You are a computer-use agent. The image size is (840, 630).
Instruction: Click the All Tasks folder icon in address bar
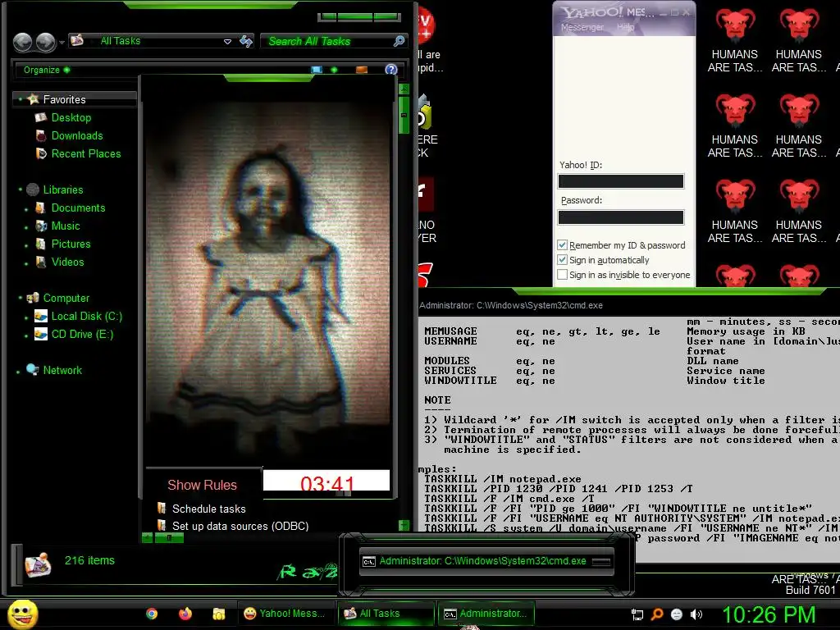tap(77, 40)
